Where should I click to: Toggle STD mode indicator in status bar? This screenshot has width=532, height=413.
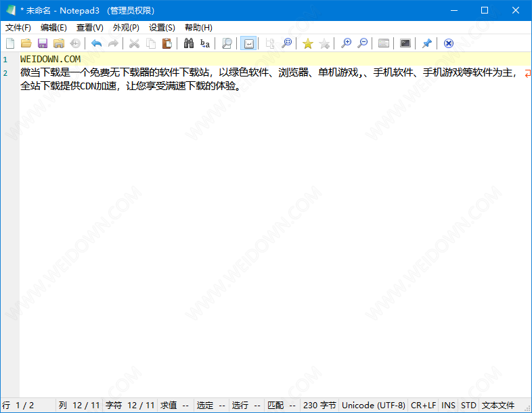tap(468, 405)
